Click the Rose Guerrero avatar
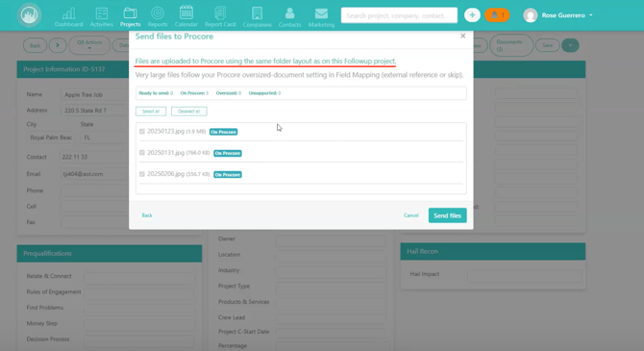The height and width of the screenshot is (351, 644). coord(531,15)
